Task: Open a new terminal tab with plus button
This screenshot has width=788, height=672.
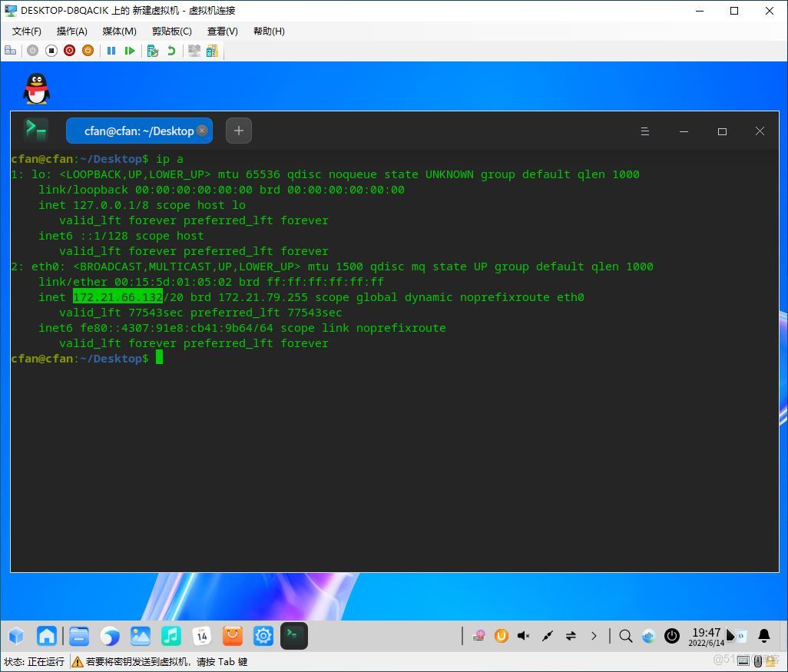Action: point(238,131)
